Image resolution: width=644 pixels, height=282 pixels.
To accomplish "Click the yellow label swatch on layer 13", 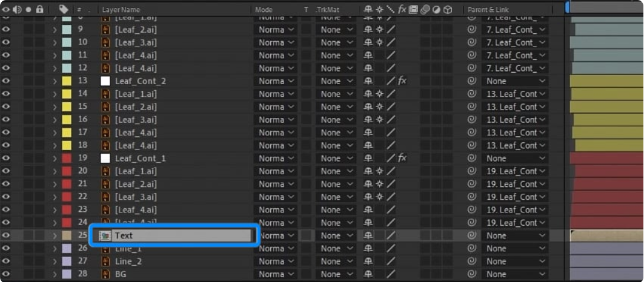I will pos(67,81).
